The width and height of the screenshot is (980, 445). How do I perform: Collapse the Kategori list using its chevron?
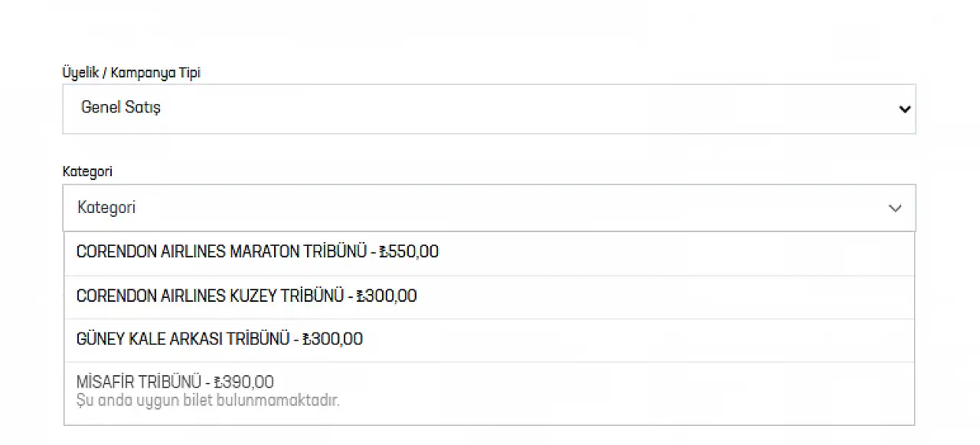pos(895,208)
